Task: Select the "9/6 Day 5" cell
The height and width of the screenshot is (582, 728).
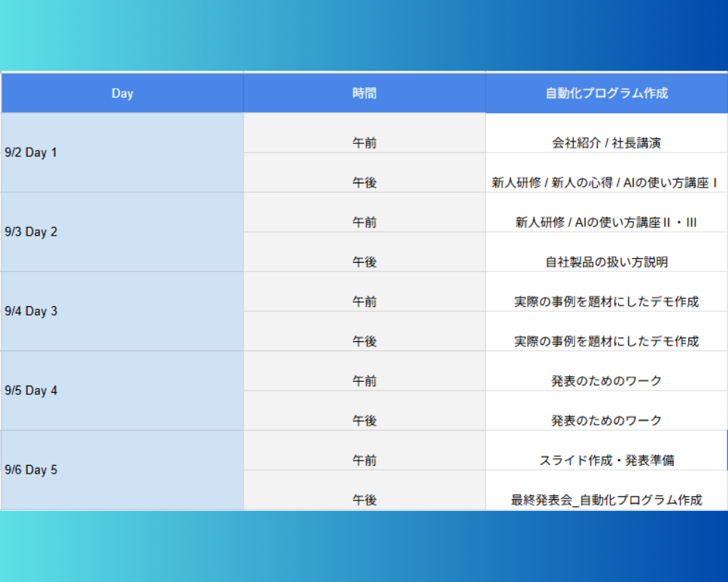Action: 122,470
